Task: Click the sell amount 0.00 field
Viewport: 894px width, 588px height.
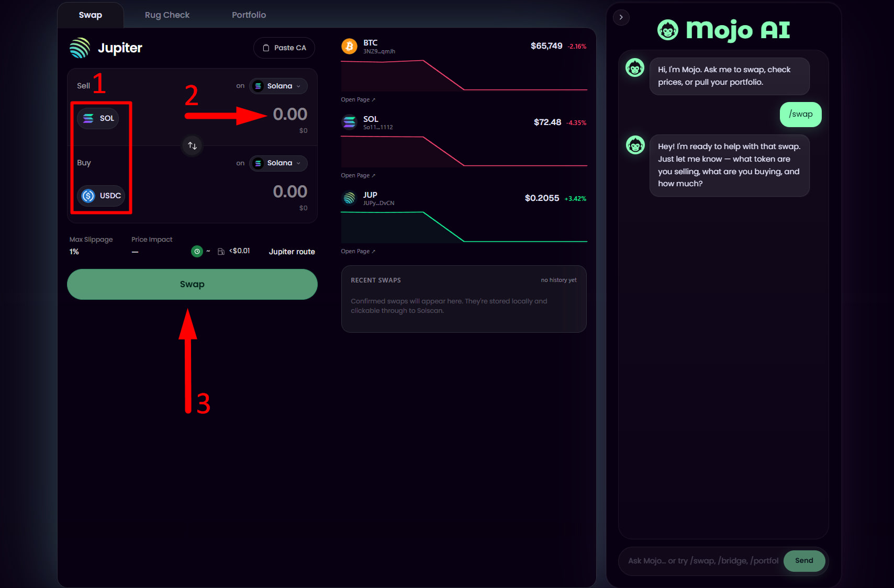Action: pyautogui.click(x=290, y=114)
